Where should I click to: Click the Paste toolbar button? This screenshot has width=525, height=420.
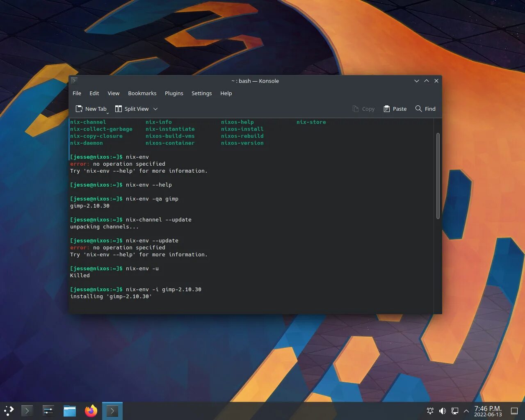(x=395, y=109)
